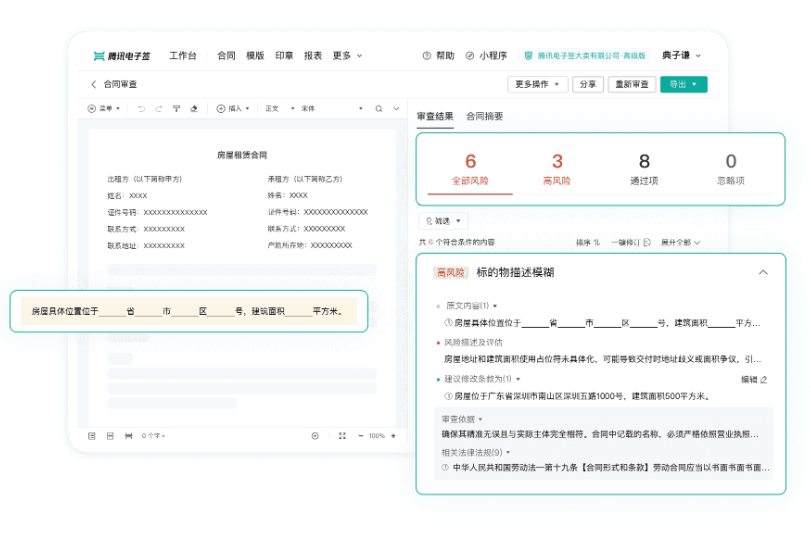811x541 pixels.
Task: Zoom in with the plus button
Action: pos(393,436)
